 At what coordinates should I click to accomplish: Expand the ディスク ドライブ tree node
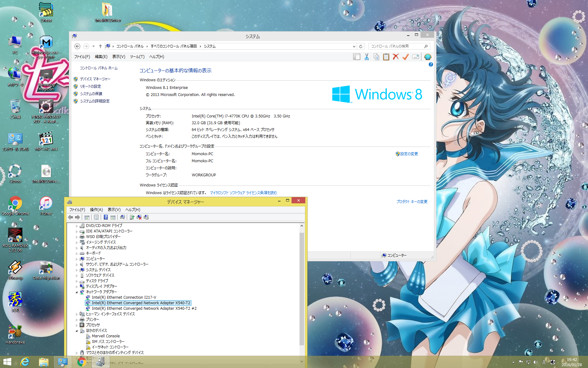(77, 281)
